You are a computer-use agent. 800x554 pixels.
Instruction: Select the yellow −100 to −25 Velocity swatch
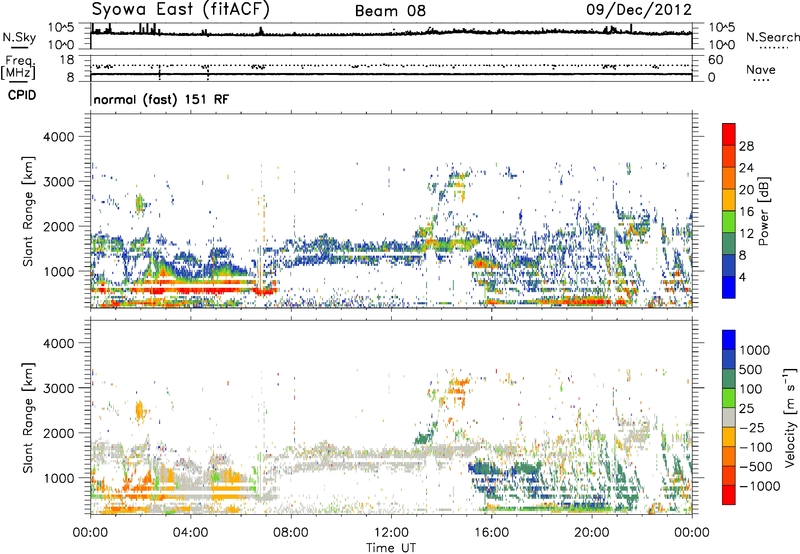coord(729,437)
